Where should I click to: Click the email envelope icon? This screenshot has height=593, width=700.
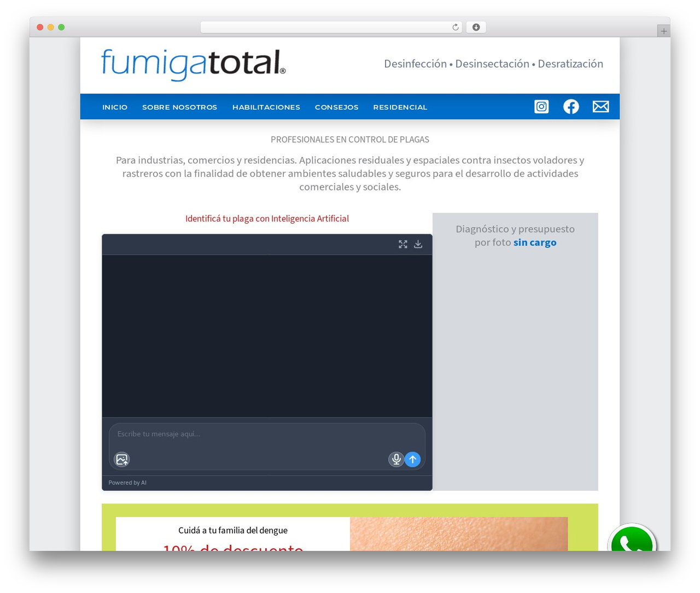[600, 107]
